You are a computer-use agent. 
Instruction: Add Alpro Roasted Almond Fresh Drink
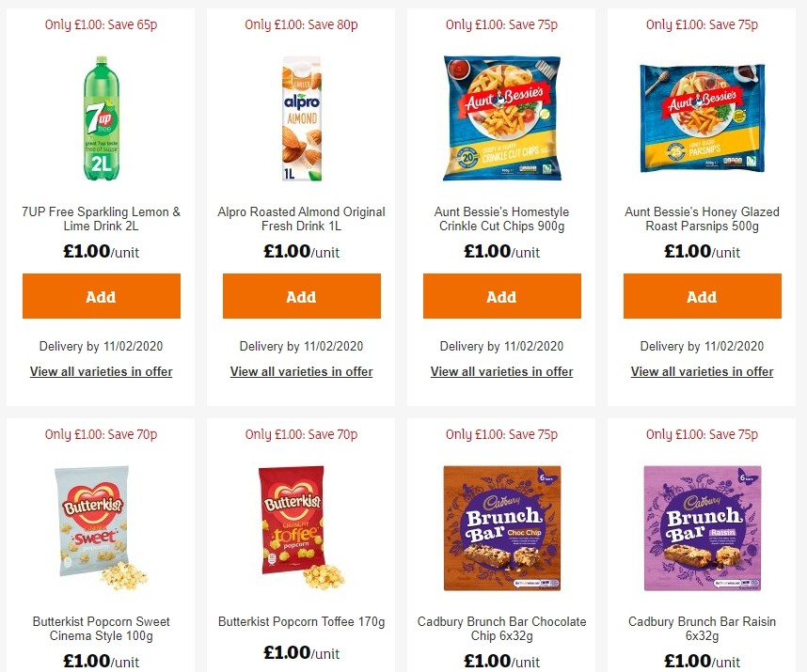tap(301, 296)
